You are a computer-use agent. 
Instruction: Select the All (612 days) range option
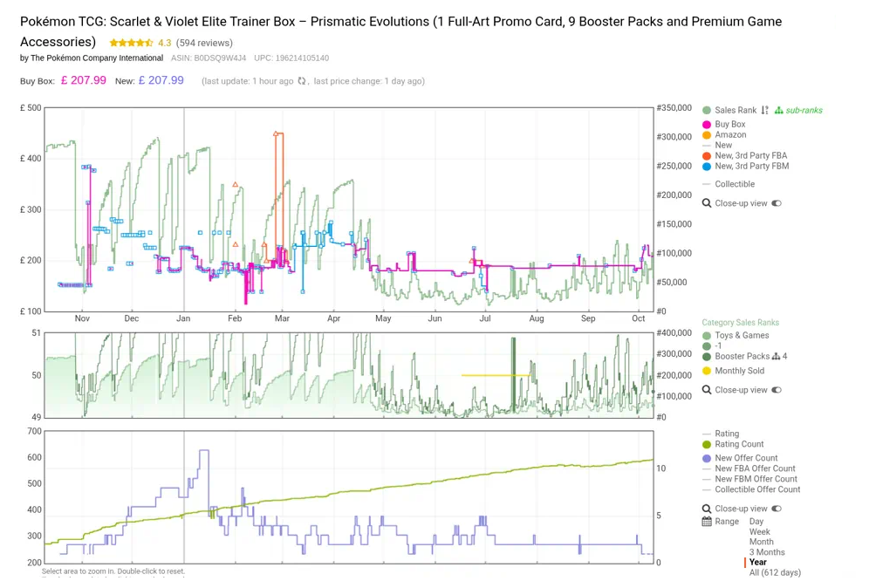click(775, 573)
